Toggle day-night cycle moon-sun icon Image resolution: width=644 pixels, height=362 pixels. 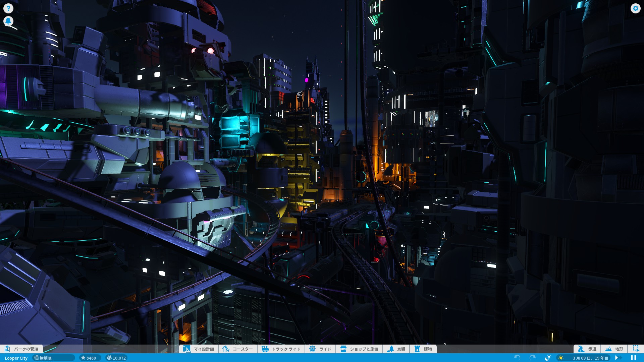pyautogui.click(x=548, y=358)
